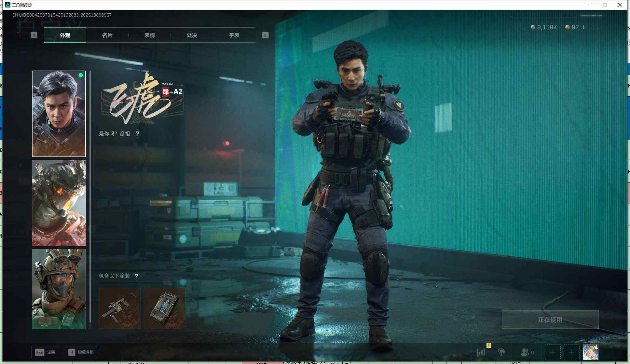Screen dimensions: 630x364
Task: Open the stats bar chart icon
Action: point(481,352)
